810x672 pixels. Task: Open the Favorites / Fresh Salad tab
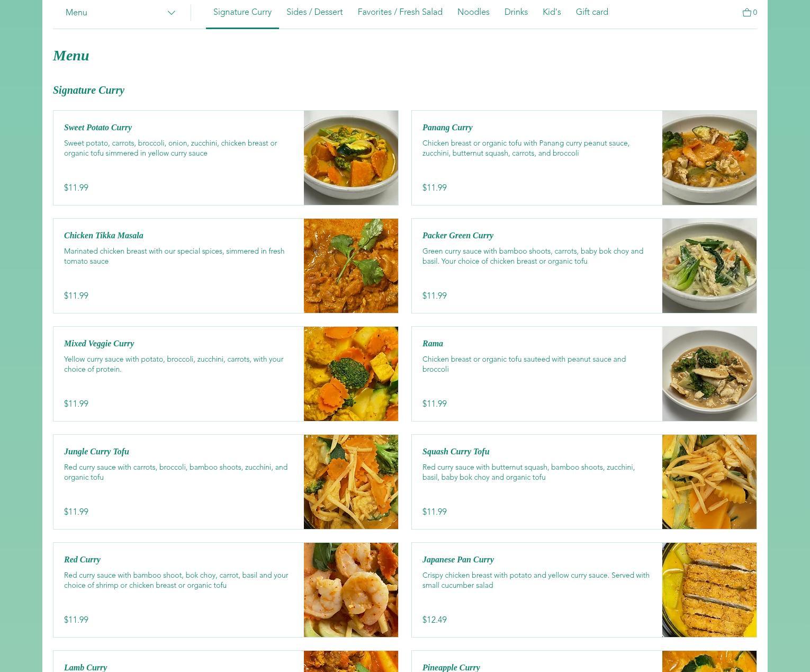click(x=400, y=12)
